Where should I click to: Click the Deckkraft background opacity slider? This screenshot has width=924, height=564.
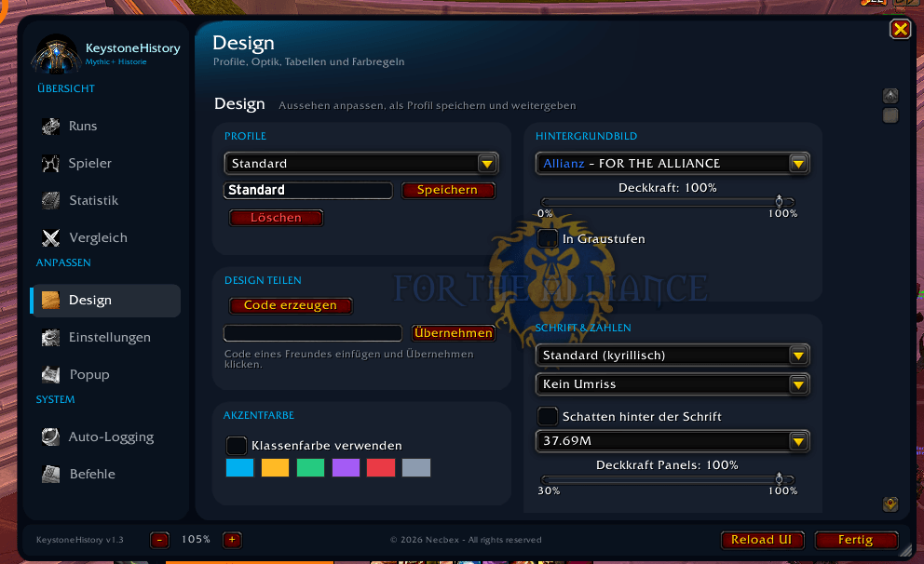[668, 202]
